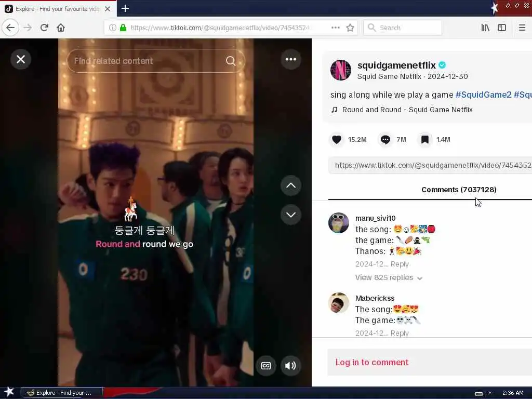Open the Library toolbar icon
Viewport: 532px width, 399px height.
coord(485,28)
